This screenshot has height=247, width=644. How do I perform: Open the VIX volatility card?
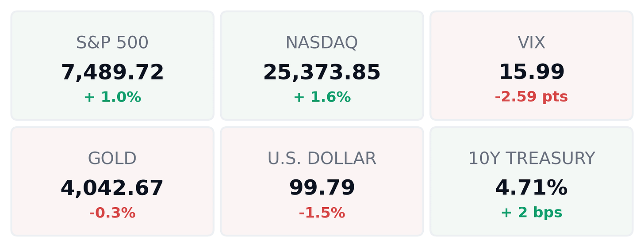point(532,65)
